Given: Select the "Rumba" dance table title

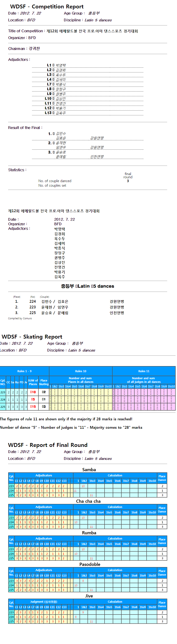Looking at the screenshot, I should point(89,533).
